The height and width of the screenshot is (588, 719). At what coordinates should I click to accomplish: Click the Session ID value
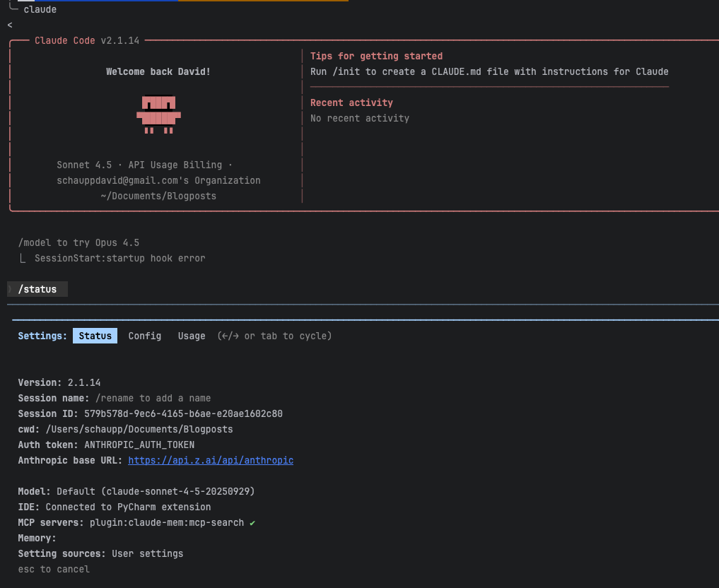tap(183, 413)
